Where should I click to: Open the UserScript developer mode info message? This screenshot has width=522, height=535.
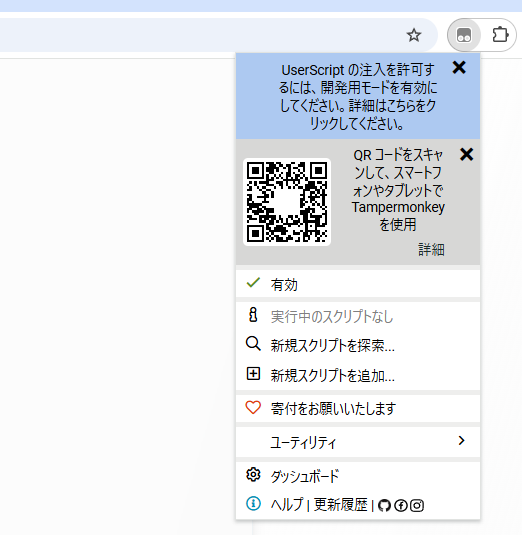[358, 97]
